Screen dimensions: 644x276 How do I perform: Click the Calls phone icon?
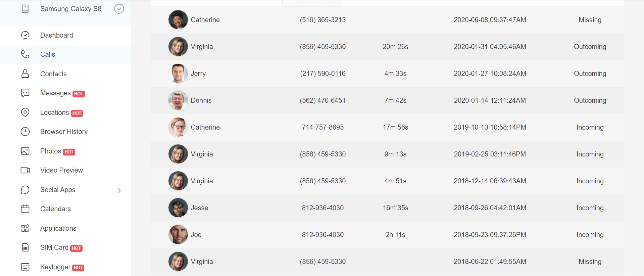(25, 54)
